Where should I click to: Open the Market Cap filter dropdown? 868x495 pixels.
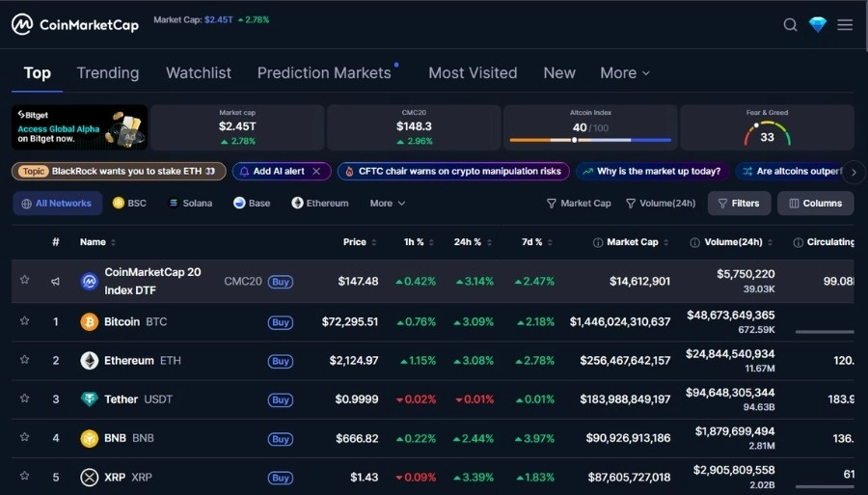tap(579, 204)
